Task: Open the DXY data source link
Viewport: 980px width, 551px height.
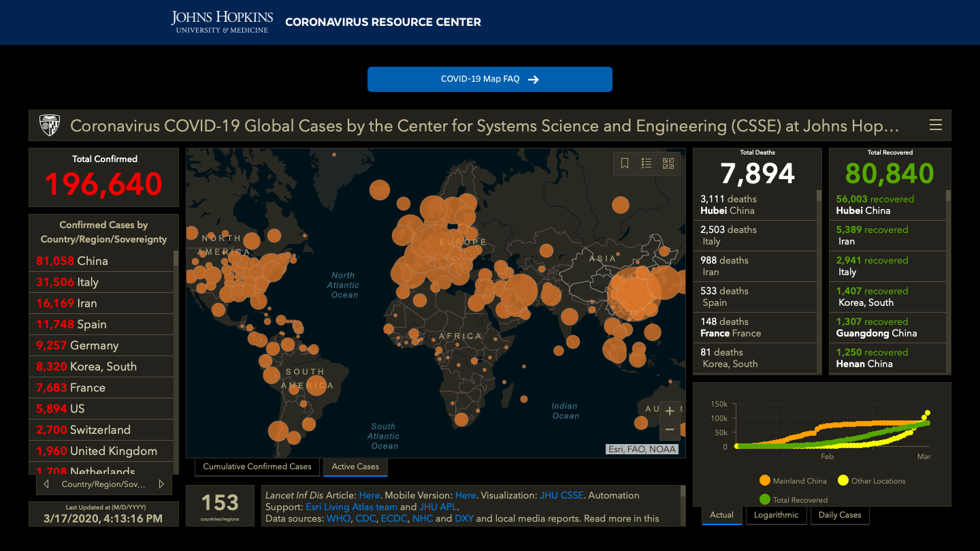Action: click(x=464, y=518)
